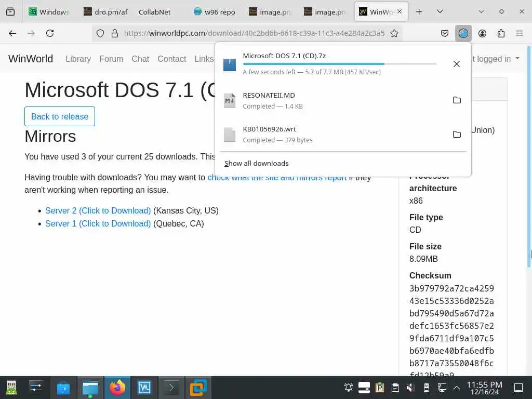Open the Pocket save icon
532x399 pixels.
coord(445,33)
